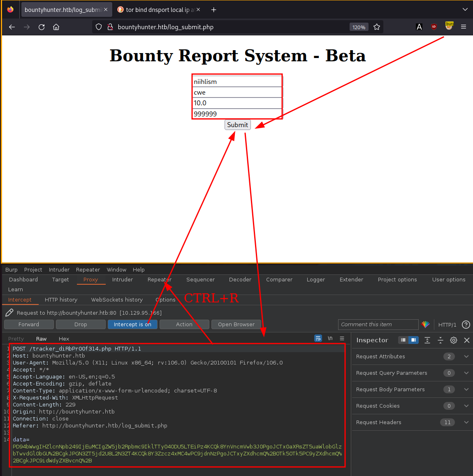Select the WebSockets history sub-tab
The image size is (473, 476).
pos(117,300)
